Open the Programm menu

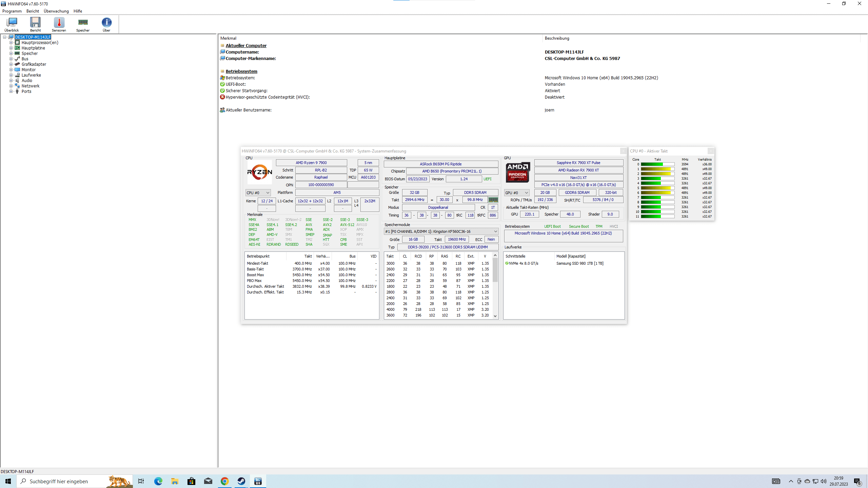(12, 11)
